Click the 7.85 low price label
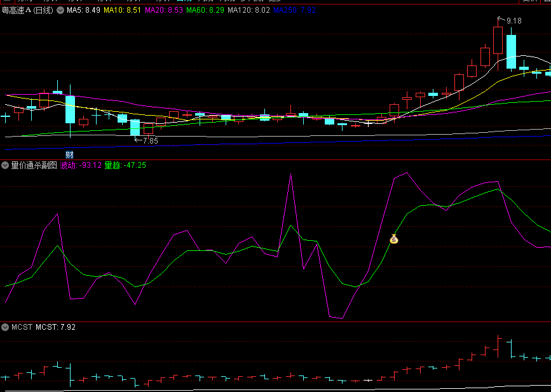The width and height of the screenshot is (551, 392). [151, 141]
